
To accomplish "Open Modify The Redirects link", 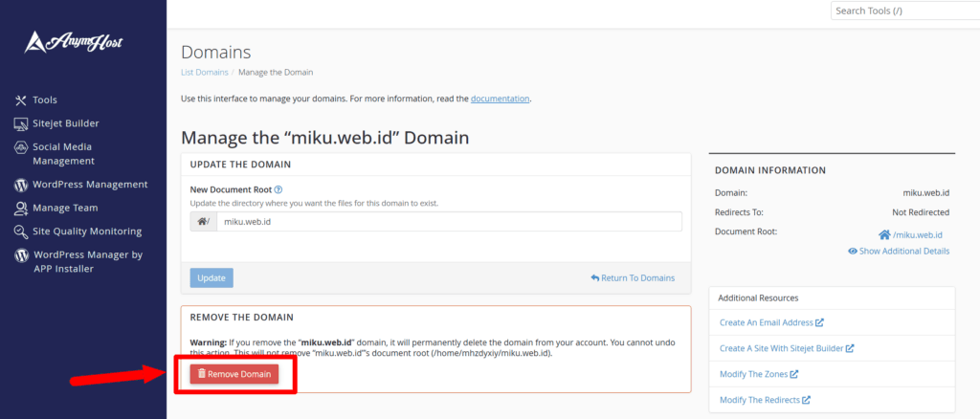I will tap(760, 400).
